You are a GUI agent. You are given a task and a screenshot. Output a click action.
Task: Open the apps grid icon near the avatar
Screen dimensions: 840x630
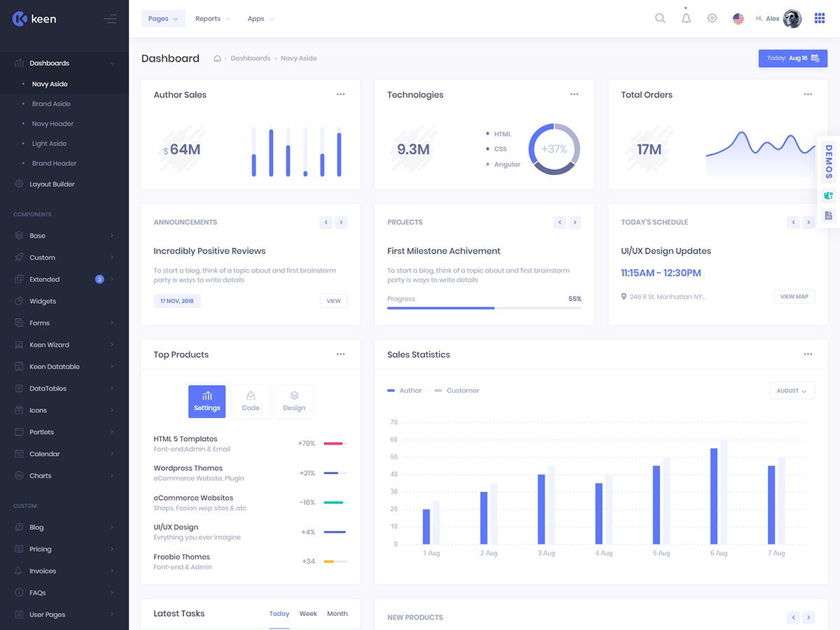click(819, 18)
